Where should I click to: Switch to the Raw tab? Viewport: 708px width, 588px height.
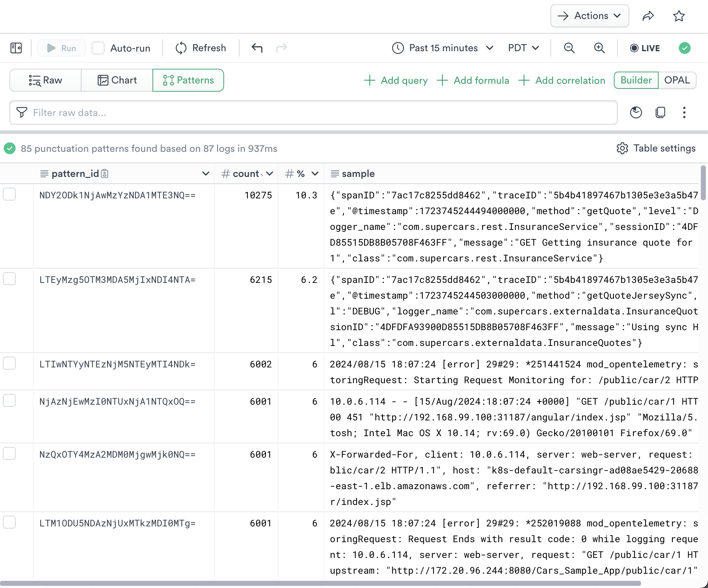45,80
